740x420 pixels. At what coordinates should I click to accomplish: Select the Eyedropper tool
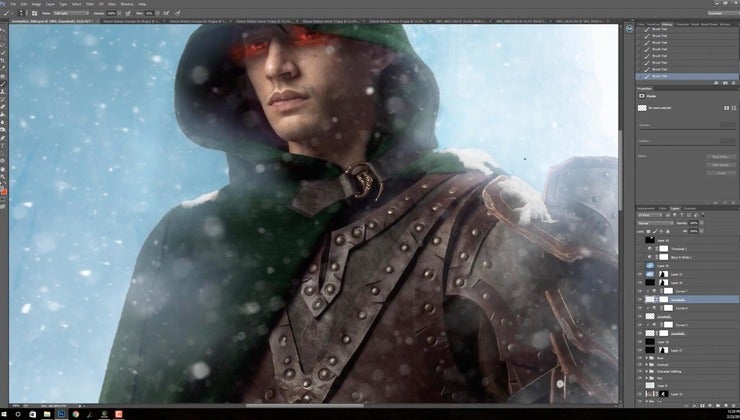click(x=4, y=67)
